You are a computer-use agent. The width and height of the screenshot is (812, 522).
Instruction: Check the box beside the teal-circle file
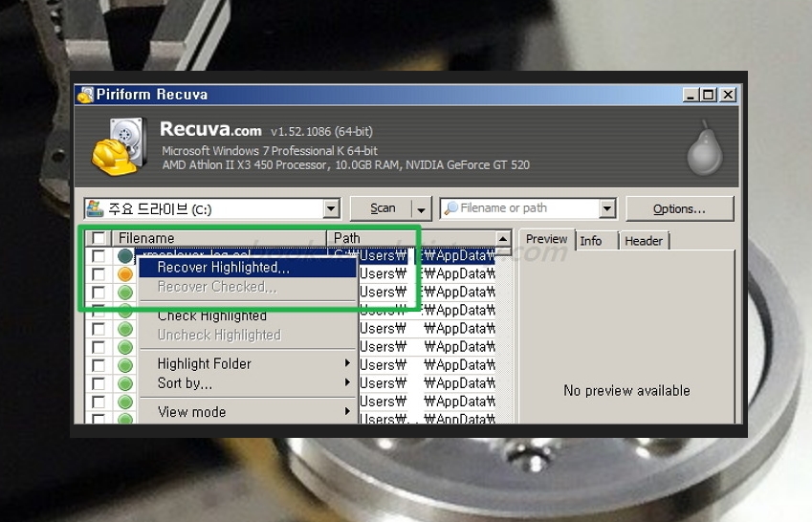(x=99, y=256)
